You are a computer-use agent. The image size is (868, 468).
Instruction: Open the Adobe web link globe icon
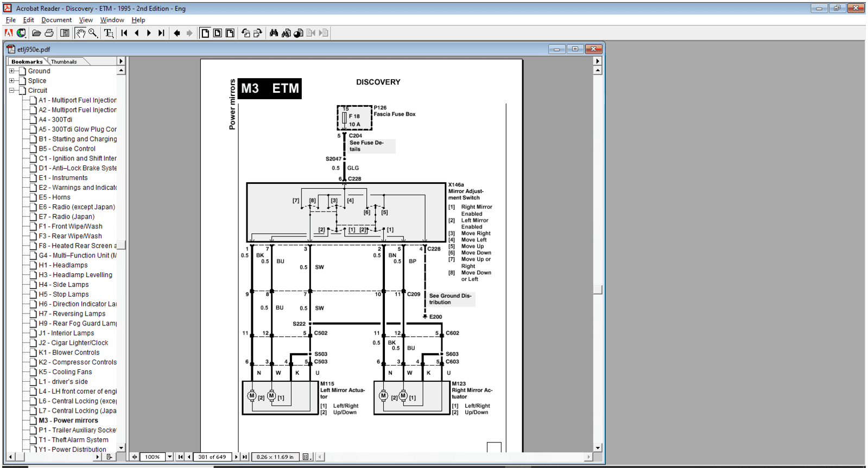(21, 33)
